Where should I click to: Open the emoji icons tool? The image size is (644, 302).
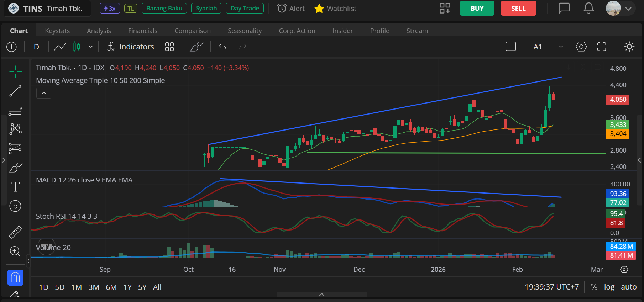15,206
